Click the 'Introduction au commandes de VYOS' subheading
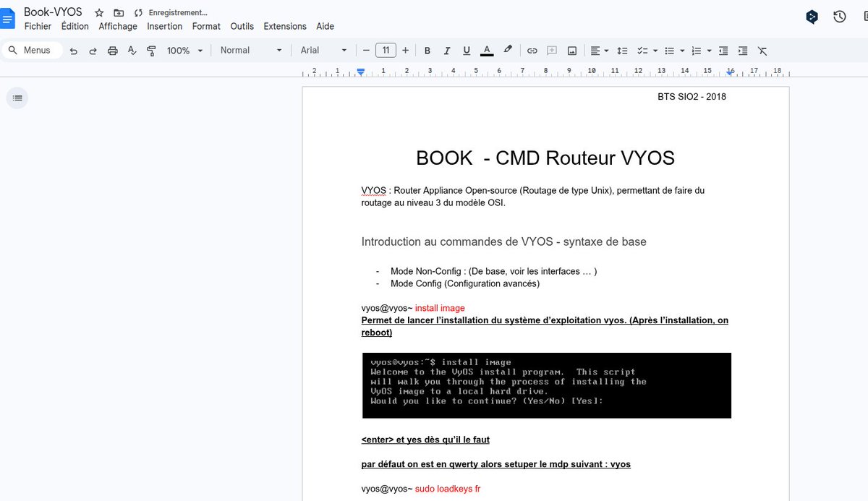868x501 pixels. pyautogui.click(x=503, y=242)
